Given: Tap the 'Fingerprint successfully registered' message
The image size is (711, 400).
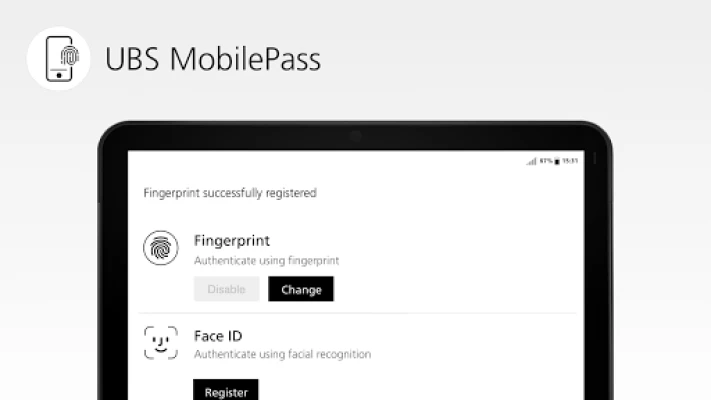Looking at the screenshot, I should pyautogui.click(x=230, y=193).
